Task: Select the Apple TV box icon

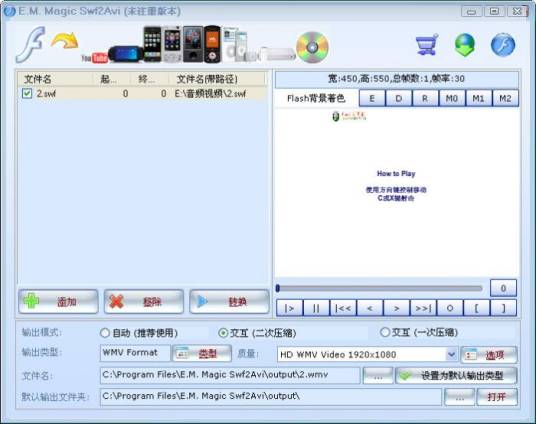Action: pos(276,54)
